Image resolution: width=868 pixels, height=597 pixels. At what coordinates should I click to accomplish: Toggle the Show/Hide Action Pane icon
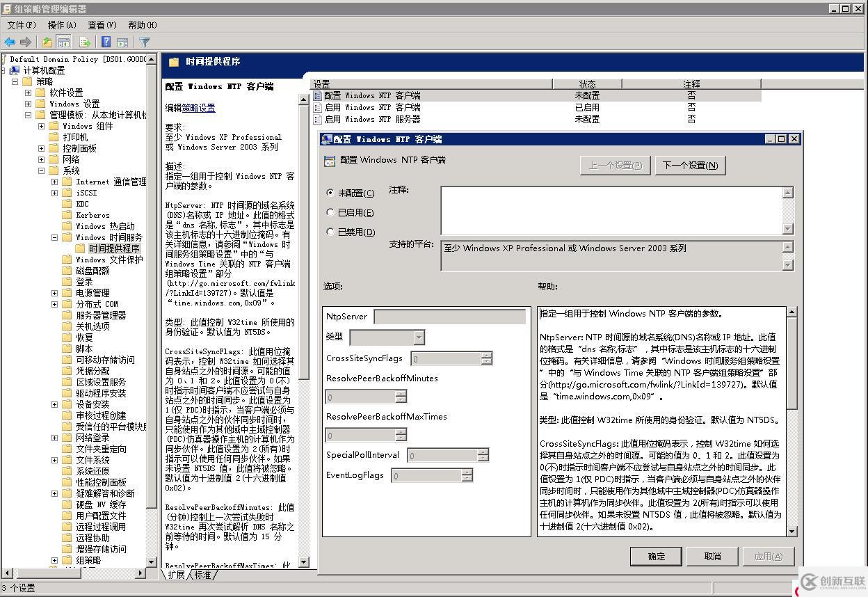point(122,42)
